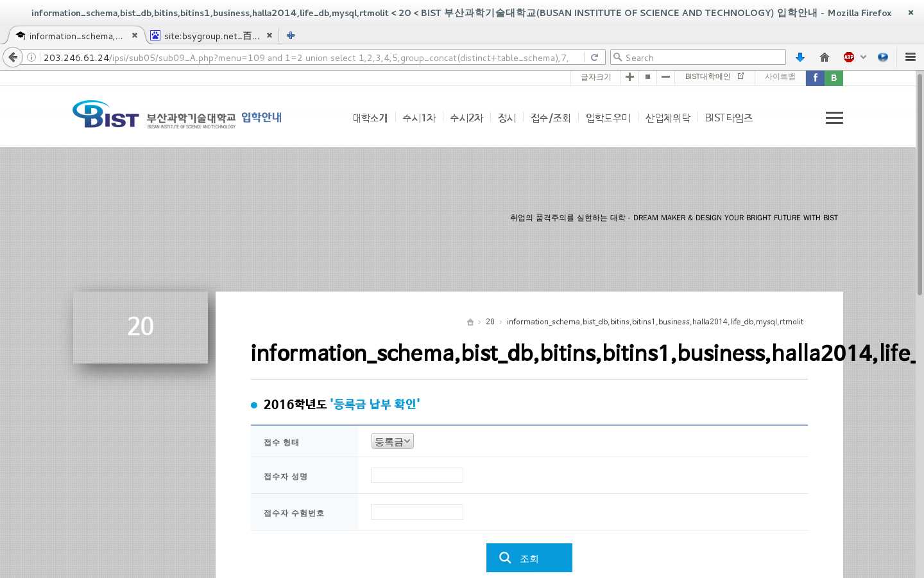Click the globe extension icon in toolbar
924x578 pixels.
[883, 57]
